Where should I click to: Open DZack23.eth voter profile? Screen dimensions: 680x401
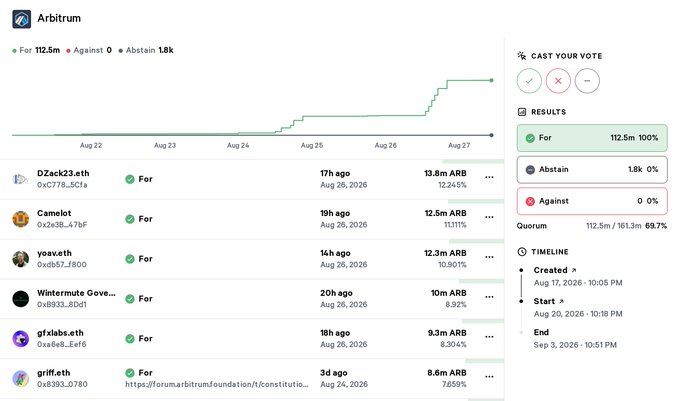[x=63, y=173]
